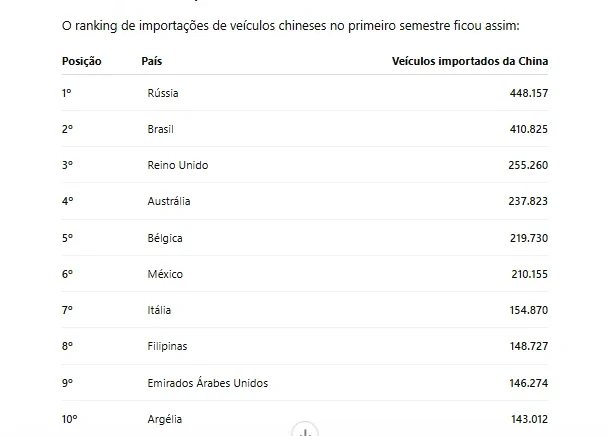611x436 pixels.
Task: Click Argélia in the last row
Action: (x=164, y=419)
